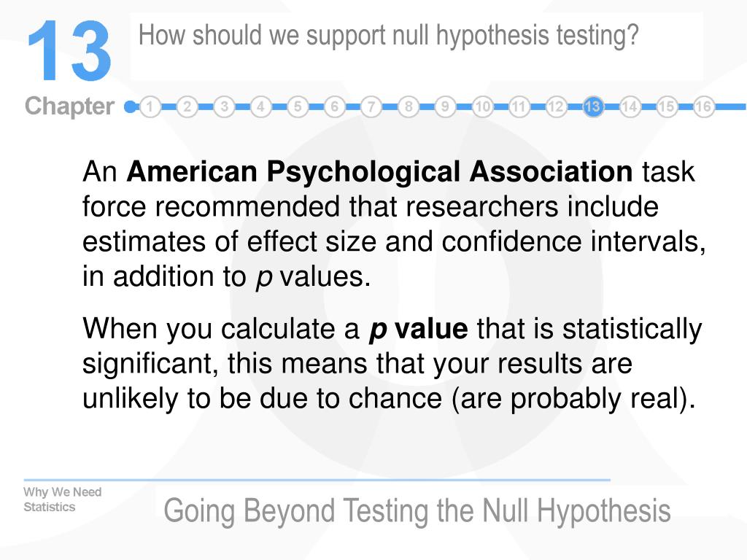
Task: Jump to chapter 12 circle
Action: pyautogui.click(x=556, y=106)
